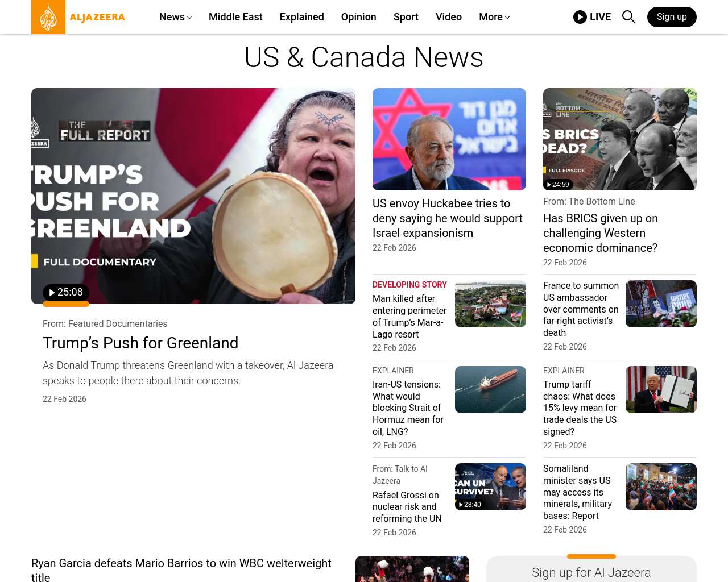Click the Mar-a-Lago aerial thumbnail
The height and width of the screenshot is (582, 728).
(490, 304)
